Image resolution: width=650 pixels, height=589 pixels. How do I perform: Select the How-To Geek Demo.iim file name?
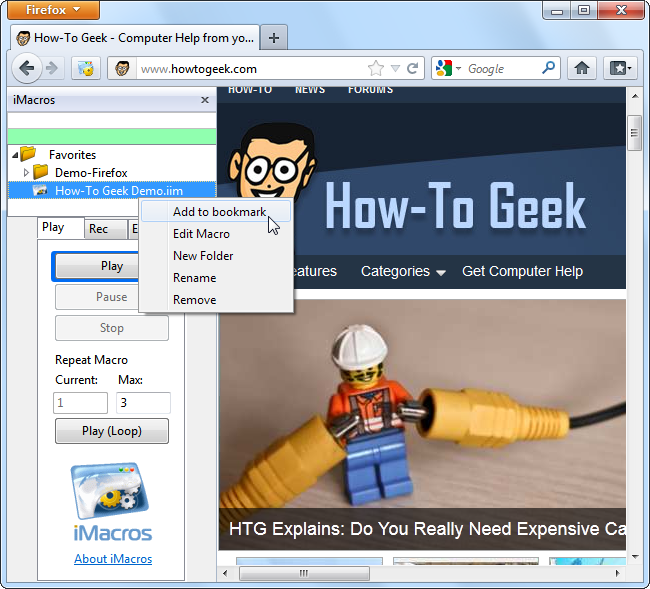(119, 191)
